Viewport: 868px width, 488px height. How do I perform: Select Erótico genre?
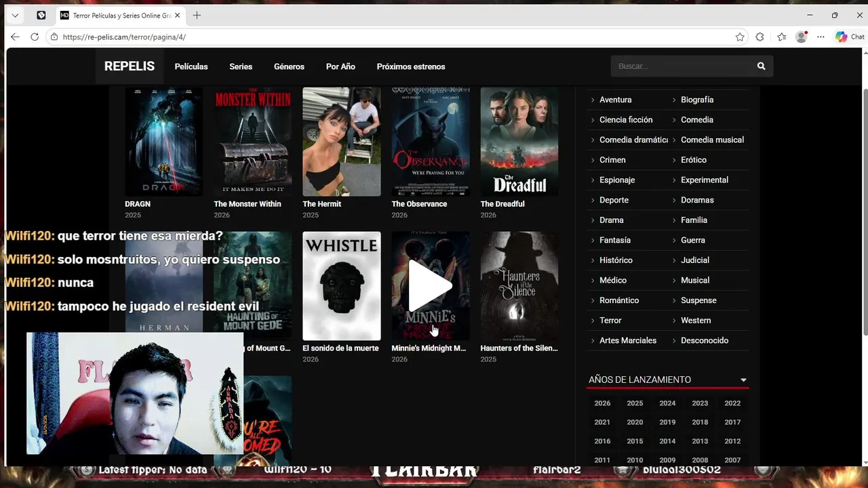coord(694,160)
